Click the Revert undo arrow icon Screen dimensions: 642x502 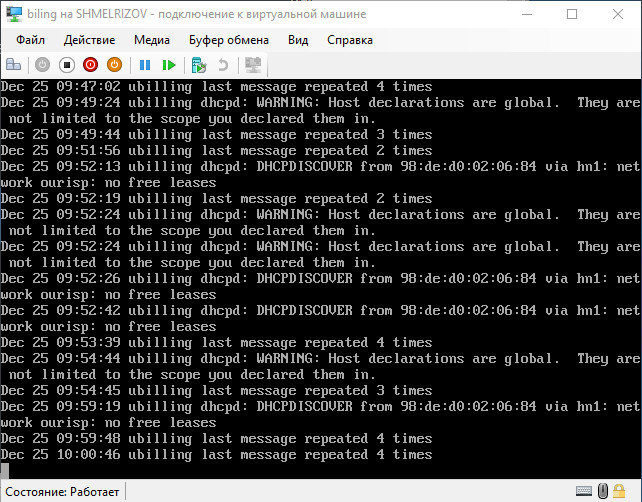tap(223, 65)
